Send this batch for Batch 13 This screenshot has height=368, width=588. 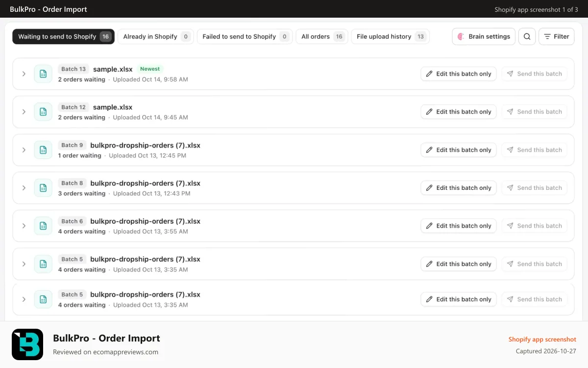534,74
